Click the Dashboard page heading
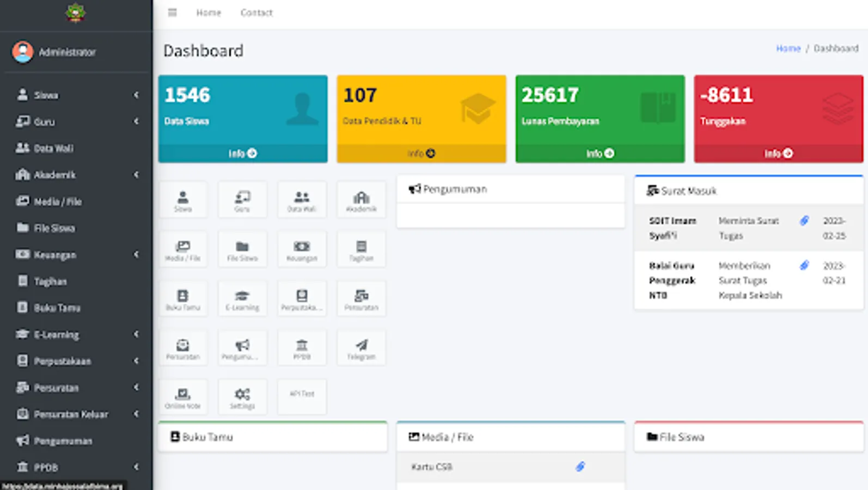868x490 pixels. 203,51
